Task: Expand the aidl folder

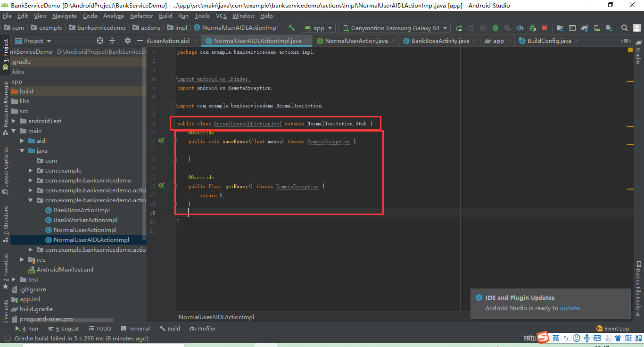Action: [x=22, y=141]
